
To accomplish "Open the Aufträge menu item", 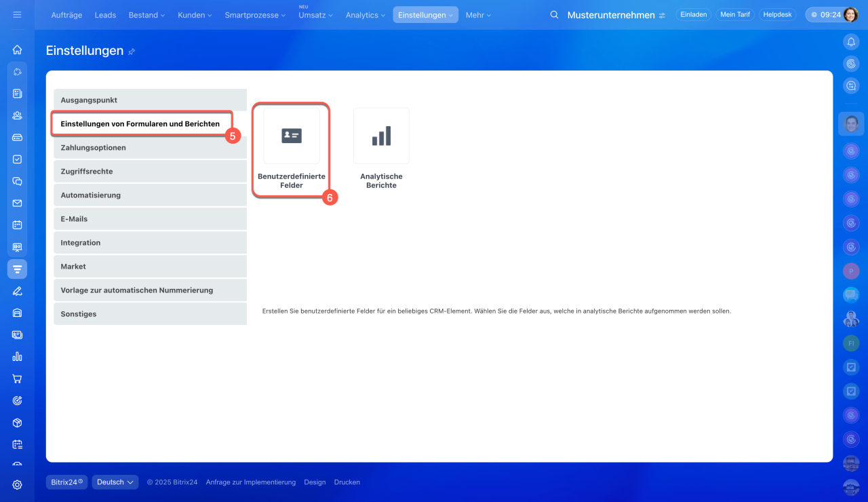I will click(x=68, y=15).
